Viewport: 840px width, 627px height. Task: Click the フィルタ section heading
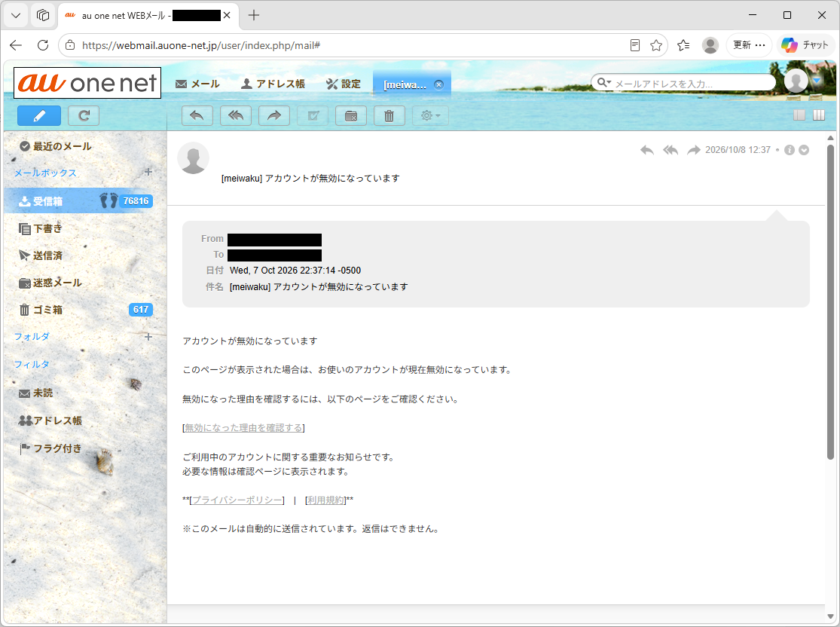tap(32, 365)
